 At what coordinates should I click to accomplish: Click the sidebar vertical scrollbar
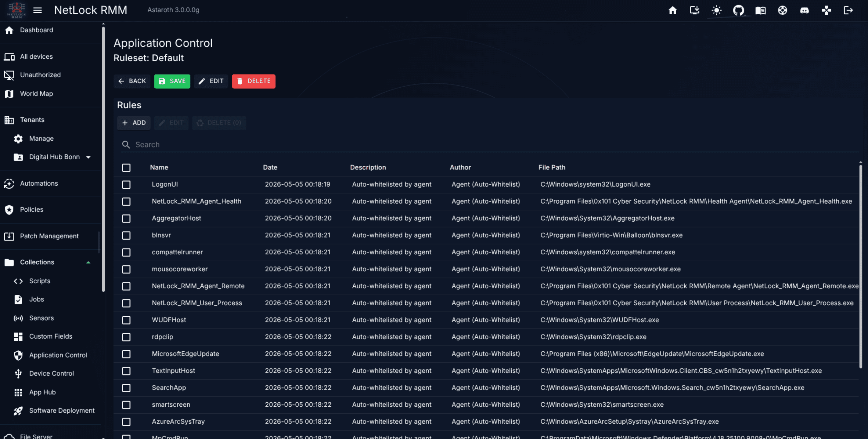click(x=103, y=158)
